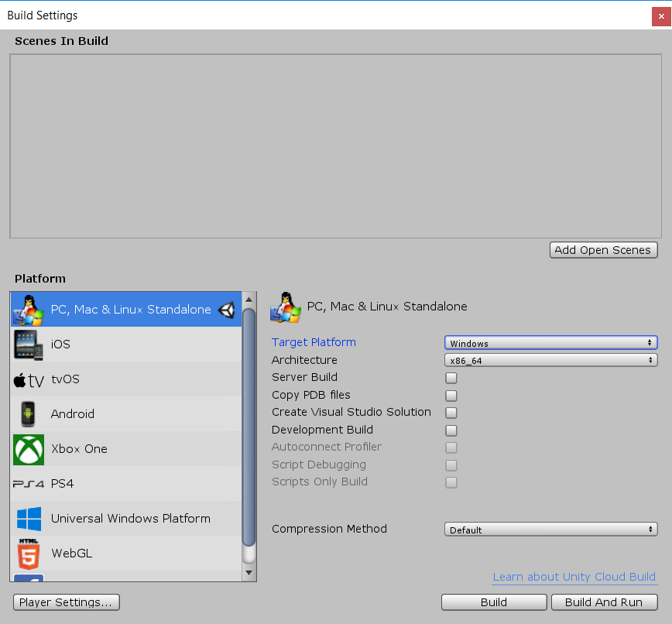The image size is (672, 624).
Task: Click the Apple tvOS platform icon
Action: 29,380
